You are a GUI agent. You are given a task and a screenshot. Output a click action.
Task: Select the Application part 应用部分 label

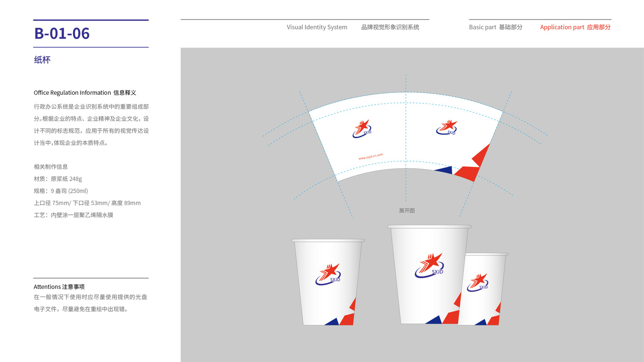click(575, 27)
